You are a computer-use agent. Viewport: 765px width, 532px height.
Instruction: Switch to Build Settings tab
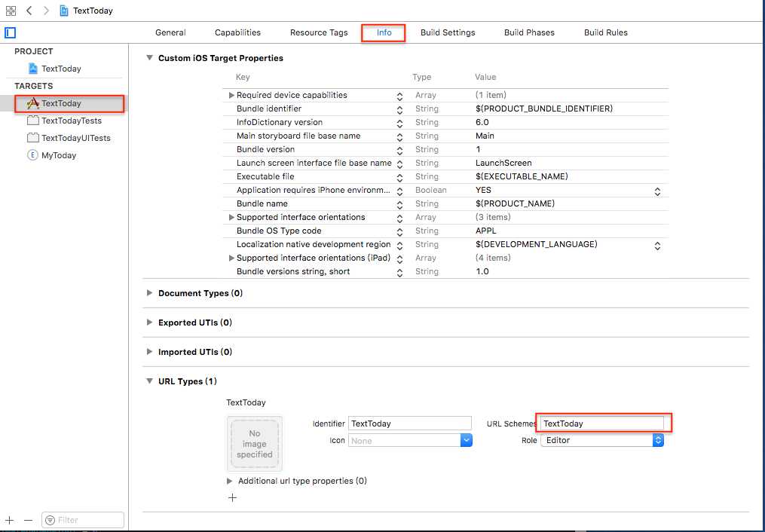(x=448, y=32)
